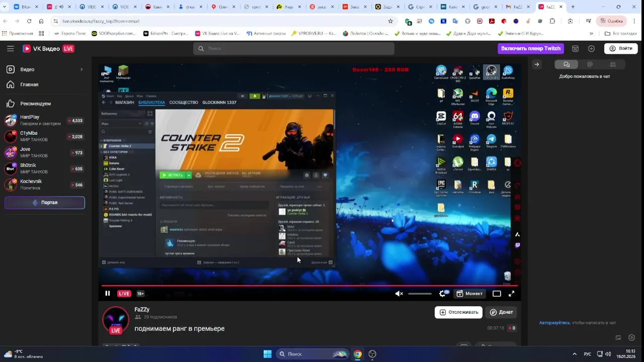Open the Windows Start menu
Image resolution: width=644 pixels, height=362 pixels.
coord(267,354)
